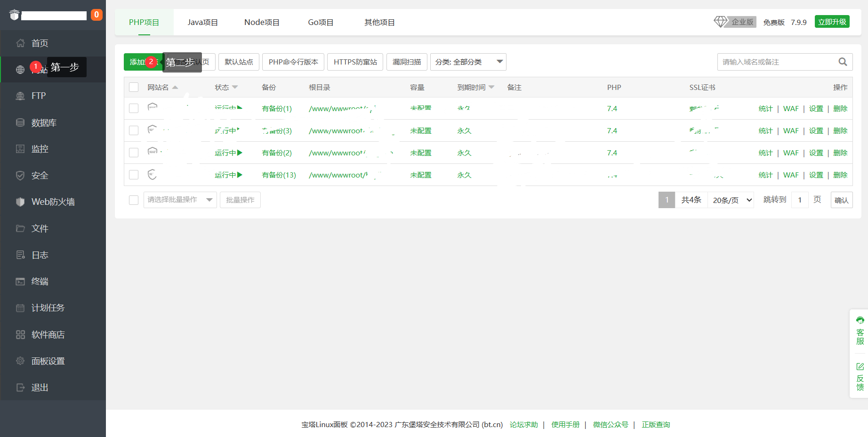The width and height of the screenshot is (868, 437).
Task: Click the 退出 logout icon
Action: coord(20,388)
